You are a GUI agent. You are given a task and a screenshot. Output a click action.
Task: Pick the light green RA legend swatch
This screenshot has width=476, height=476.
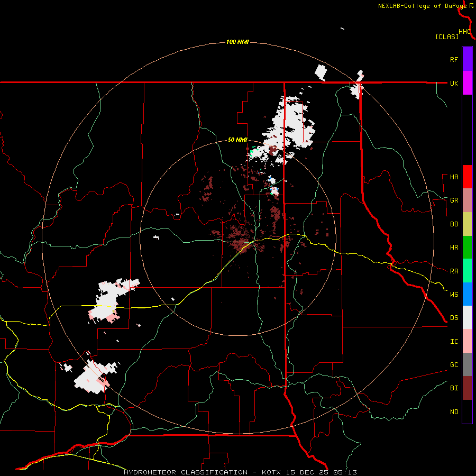click(467, 271)
